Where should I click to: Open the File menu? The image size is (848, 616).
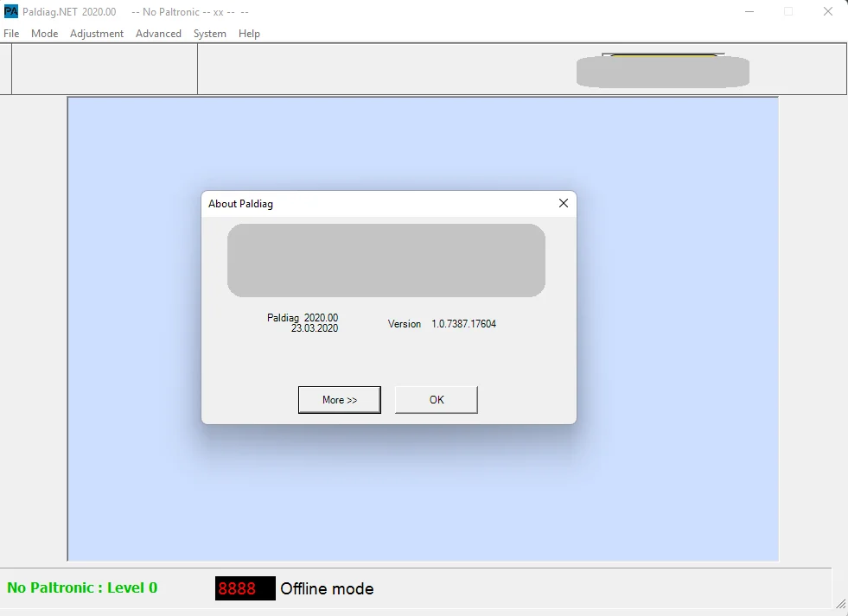11,34
